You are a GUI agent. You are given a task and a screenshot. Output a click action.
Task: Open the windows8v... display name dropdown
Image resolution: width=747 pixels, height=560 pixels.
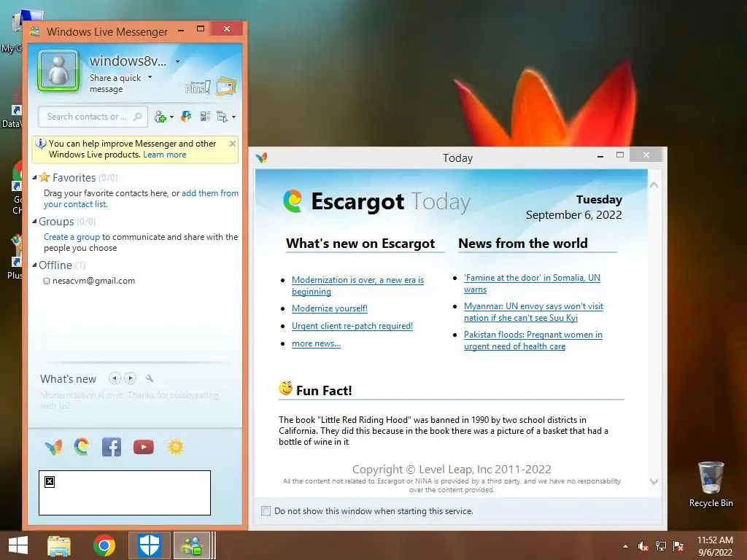tap(178, 61)
